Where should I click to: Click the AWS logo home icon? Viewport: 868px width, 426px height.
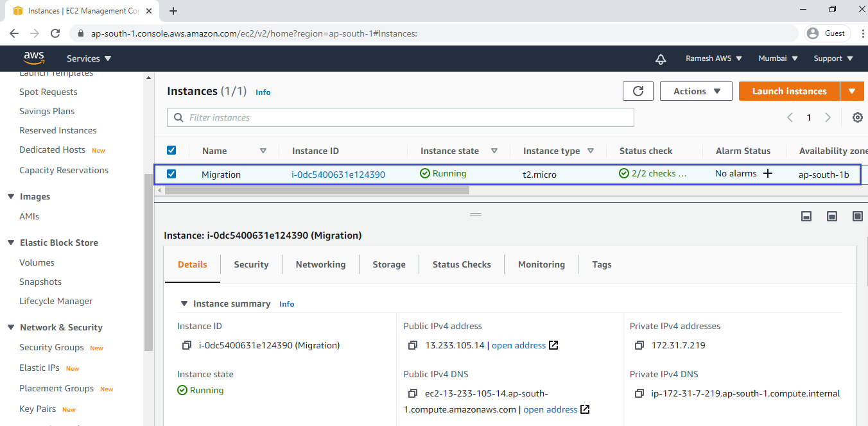34,58
